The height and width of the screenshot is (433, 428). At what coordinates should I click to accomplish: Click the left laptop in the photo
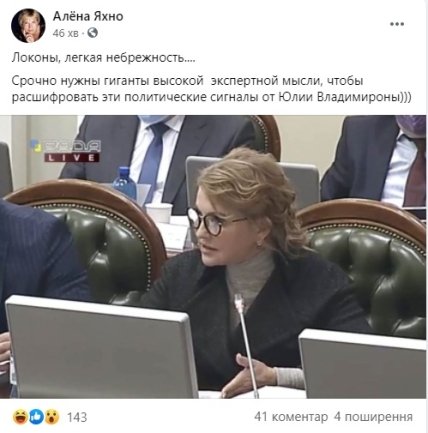pyautogui.click(x=98, y=347)
